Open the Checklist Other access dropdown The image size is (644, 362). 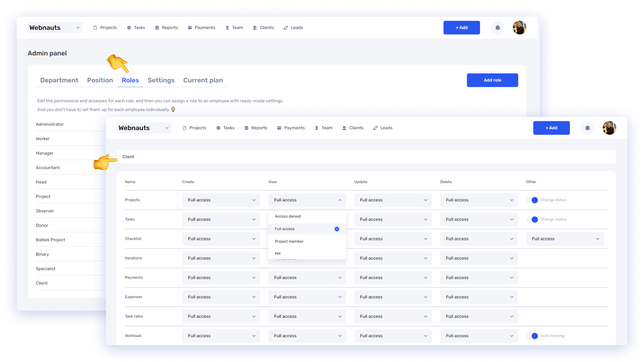(565, 239)
